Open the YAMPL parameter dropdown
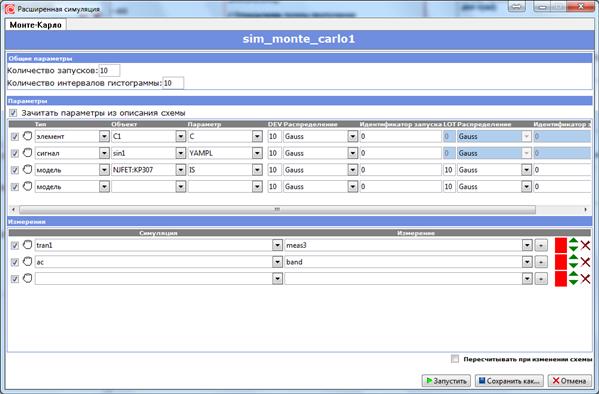599x394 pixels. tap(257, 153)
